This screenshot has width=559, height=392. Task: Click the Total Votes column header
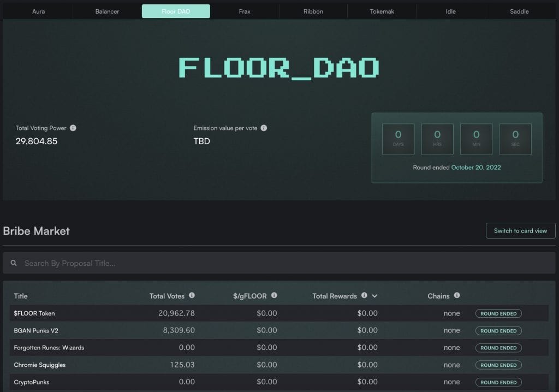[167, 296]
